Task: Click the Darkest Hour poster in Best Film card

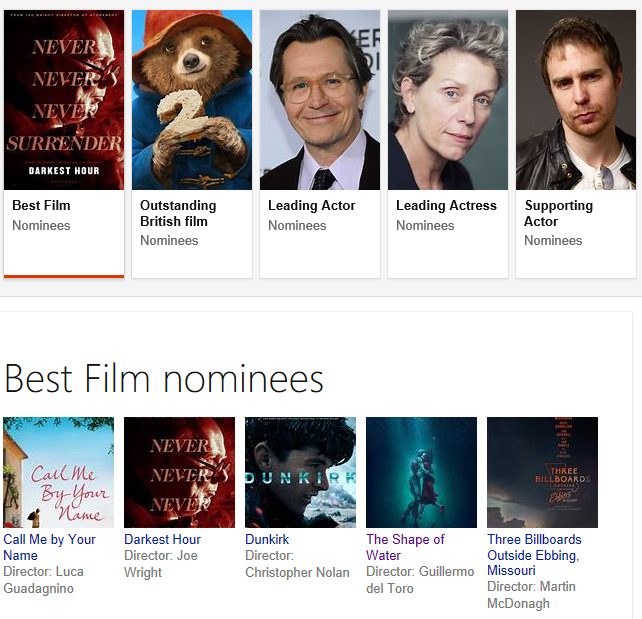Action: tap(64, 100)
